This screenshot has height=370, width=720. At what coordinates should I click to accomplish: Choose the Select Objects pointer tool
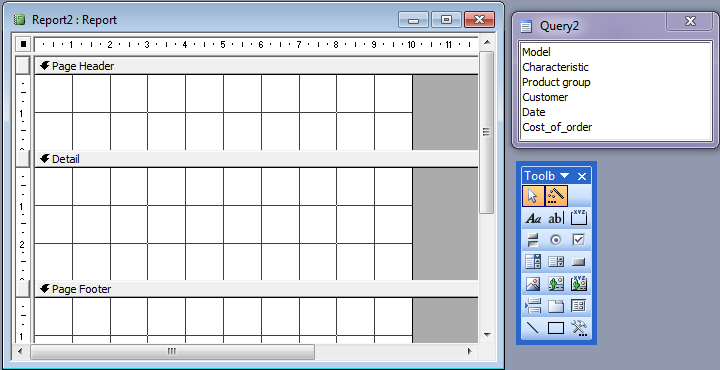pyautogui.click(x=533, y=196)
